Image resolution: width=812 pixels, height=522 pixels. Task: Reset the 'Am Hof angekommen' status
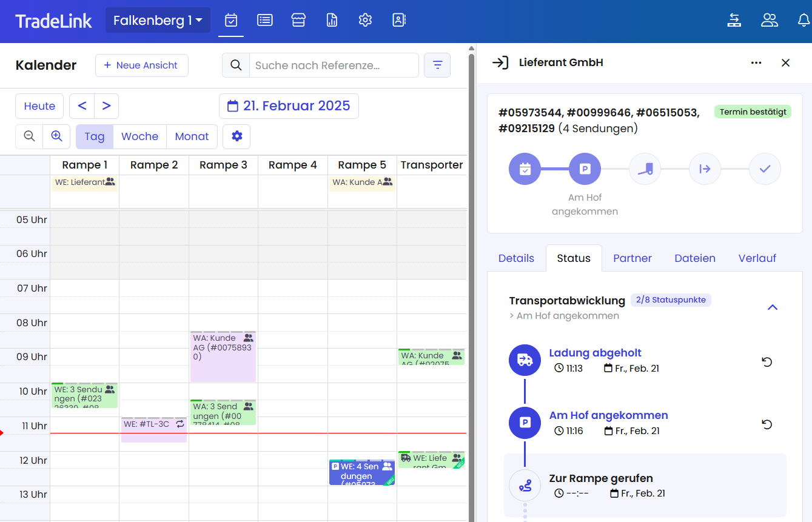pos(767,424)
